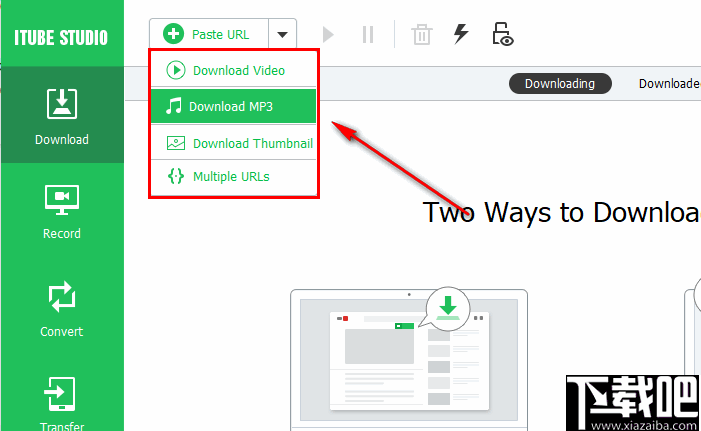Toggle the private mode lock-eye icon

(x=503, y=34)
